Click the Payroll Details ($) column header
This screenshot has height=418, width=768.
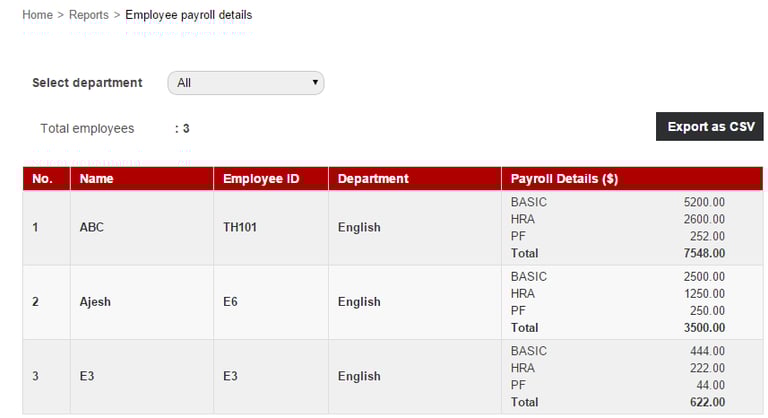click(x=564, y=179)
